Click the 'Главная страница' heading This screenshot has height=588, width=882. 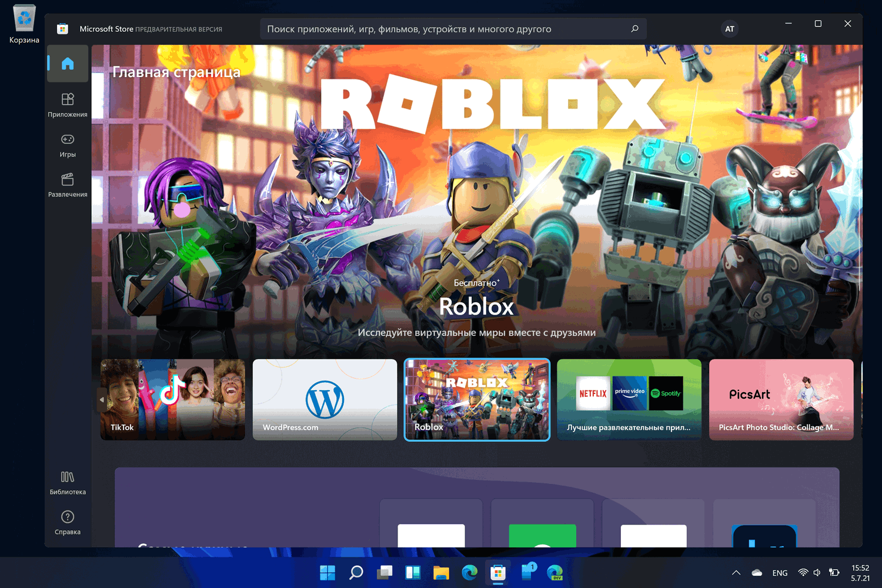176,72
